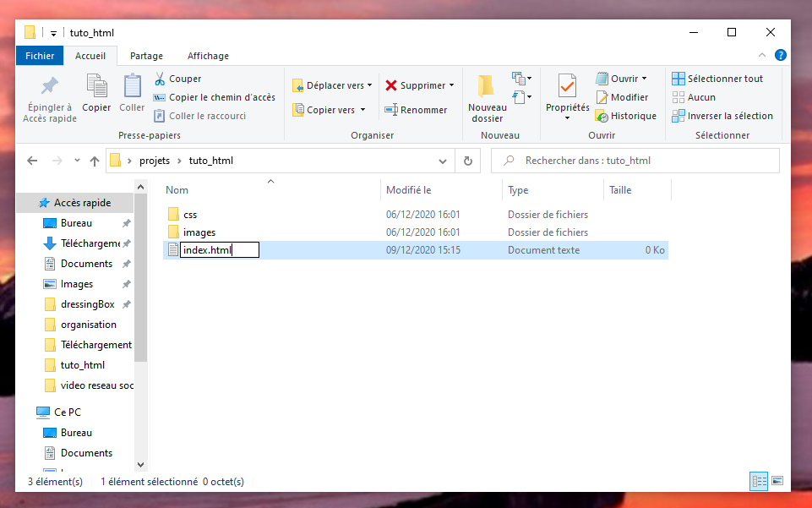Click the Coller clipboard icon
The image size is (812, 508).
[x=132, y=86]
